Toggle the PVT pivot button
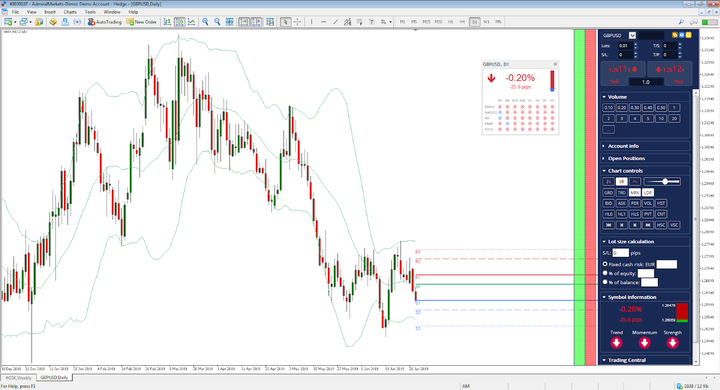The height and width of the screenshot is (390, 720). pyautogui.click(x=647, y=214)
